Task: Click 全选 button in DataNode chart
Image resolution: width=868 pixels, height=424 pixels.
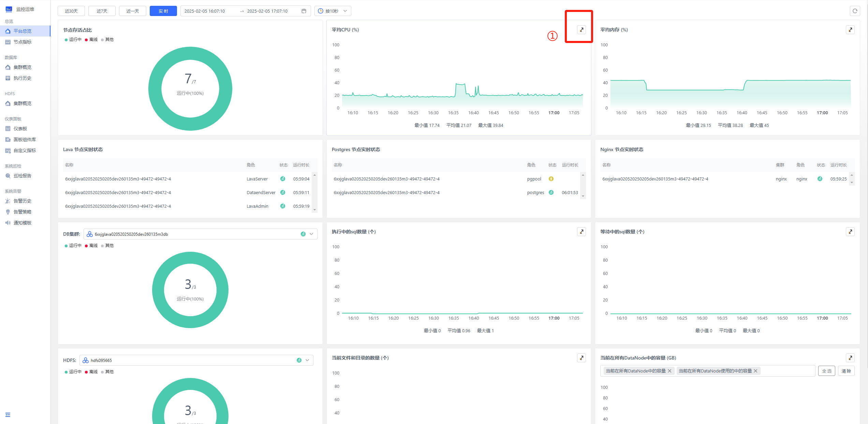Action: (x=827, y=371)
